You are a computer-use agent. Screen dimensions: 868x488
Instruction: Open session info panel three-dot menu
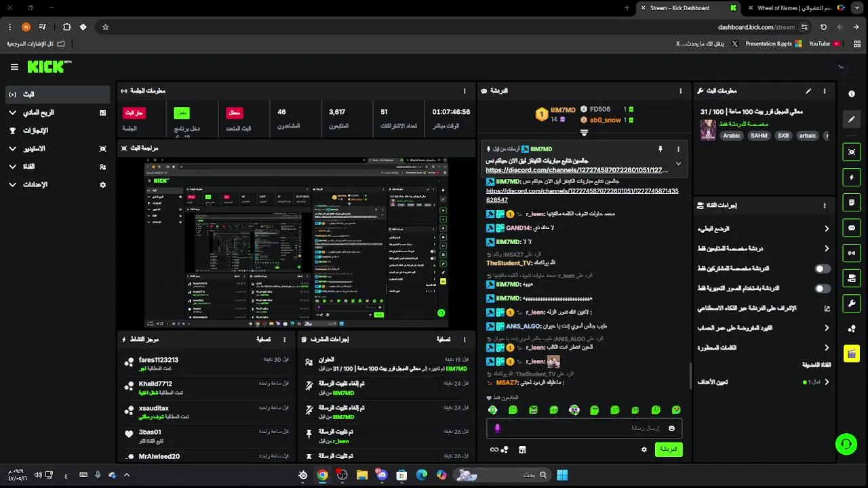point(465,91)
